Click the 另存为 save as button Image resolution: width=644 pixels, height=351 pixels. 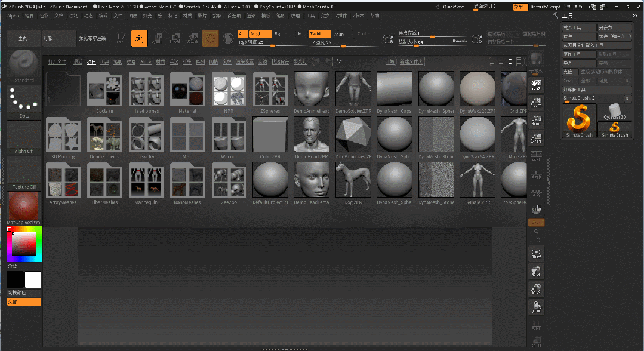pyautogui.click(x=614, y=27)
